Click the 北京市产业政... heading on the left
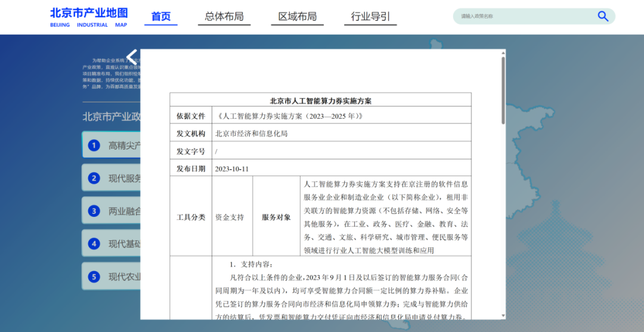Screen dimensions: 644x332 112,117
